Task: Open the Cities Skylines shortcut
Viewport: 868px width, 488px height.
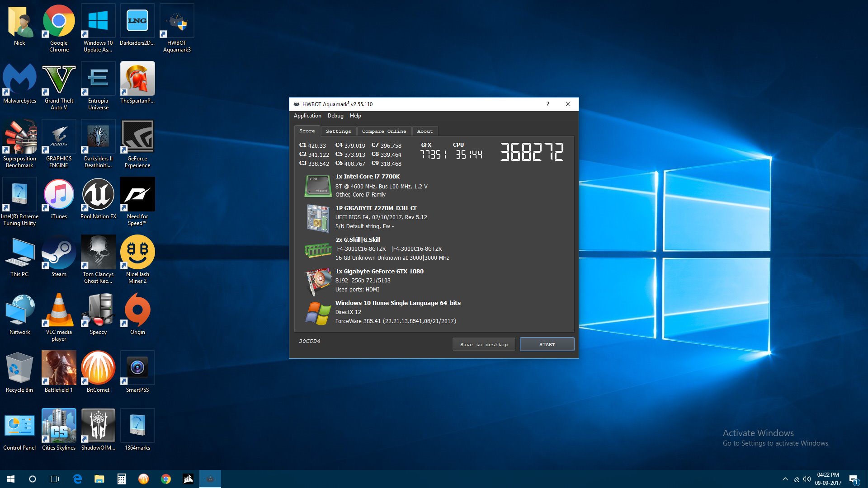Action: (59, 430)
